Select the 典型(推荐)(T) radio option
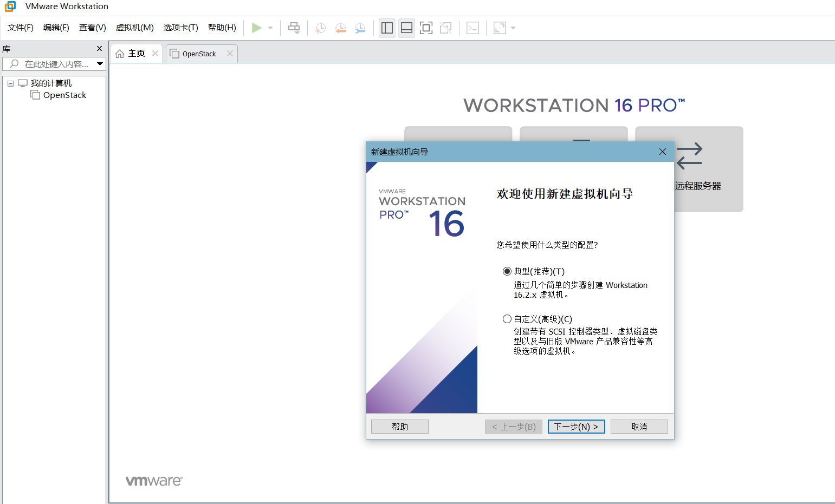Viewport: 835px width, 504px height. click(507, 271)
